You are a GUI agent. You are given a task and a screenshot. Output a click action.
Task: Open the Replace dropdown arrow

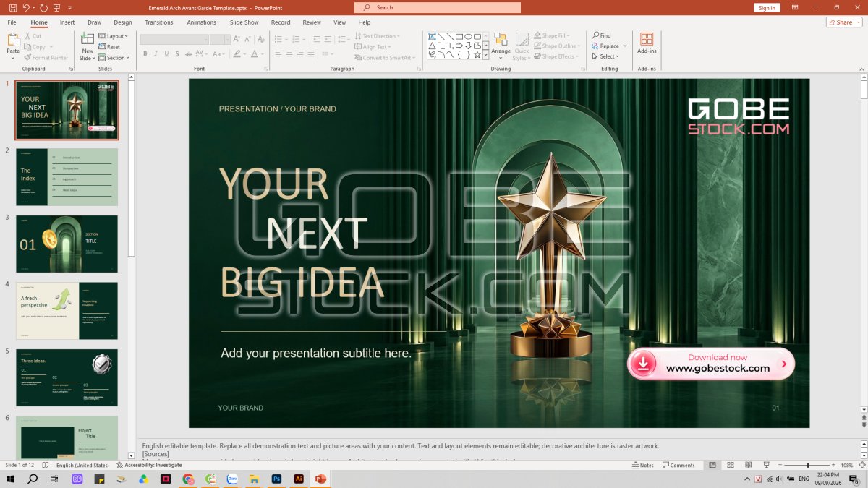point(625,46)
